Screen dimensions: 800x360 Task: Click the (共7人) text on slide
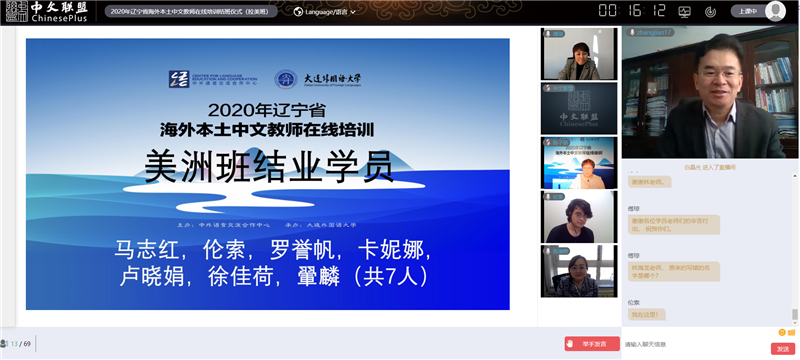tap(391, 277)
